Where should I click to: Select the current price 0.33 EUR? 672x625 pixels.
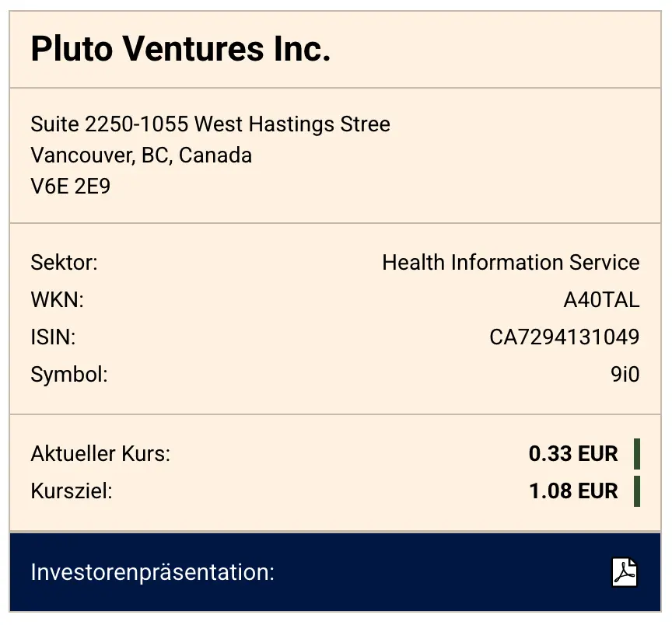click(573, 454)
